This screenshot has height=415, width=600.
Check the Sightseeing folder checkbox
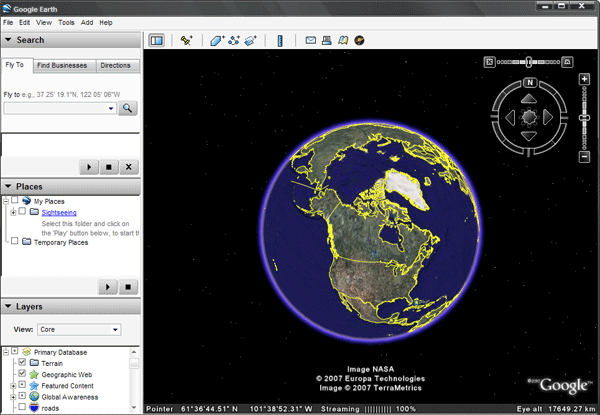22,211
